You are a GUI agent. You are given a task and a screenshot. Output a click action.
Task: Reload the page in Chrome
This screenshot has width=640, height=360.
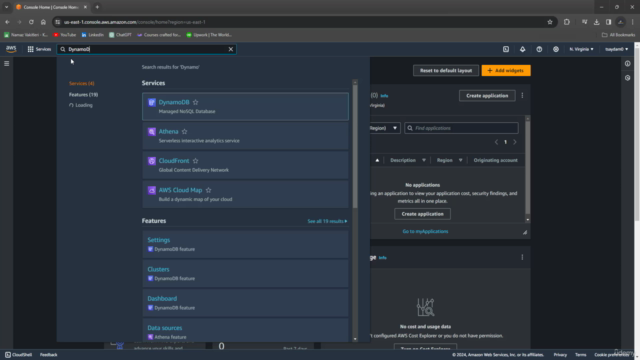[31, 22]
